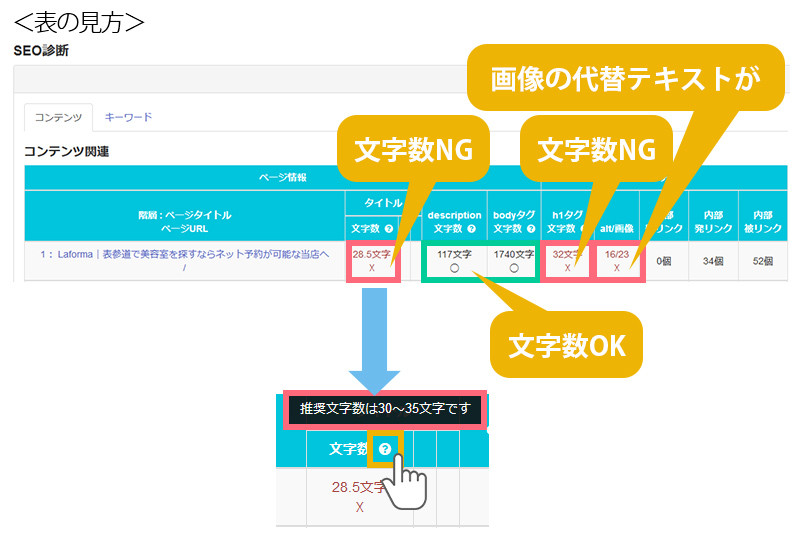
Task: Select the 117文字 description count cell
Action: 454,261
